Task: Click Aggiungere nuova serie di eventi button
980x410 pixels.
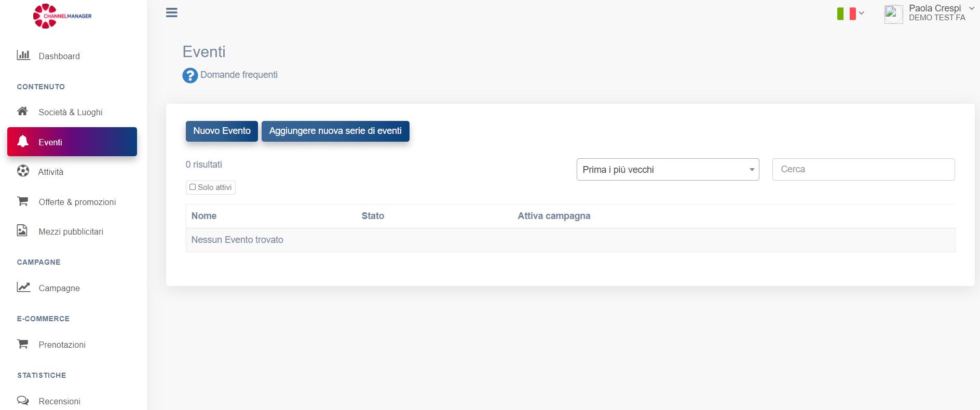Action: [x=335, y=131]
